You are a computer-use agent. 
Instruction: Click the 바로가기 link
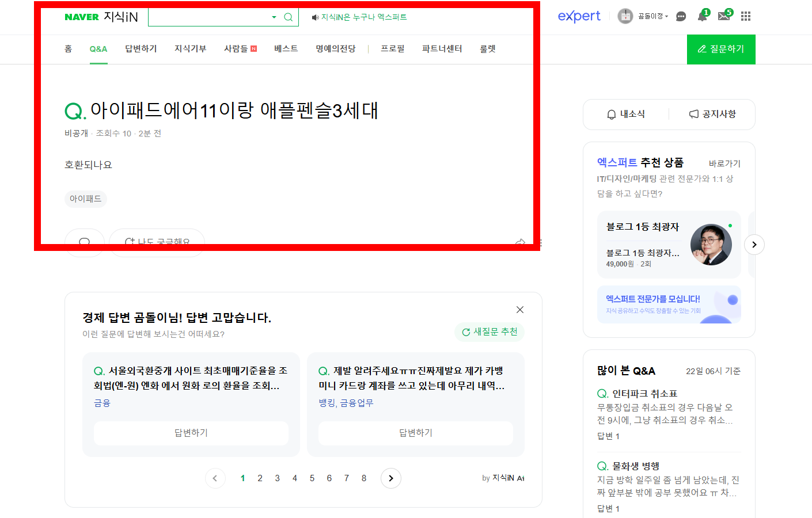click(724, 163)
